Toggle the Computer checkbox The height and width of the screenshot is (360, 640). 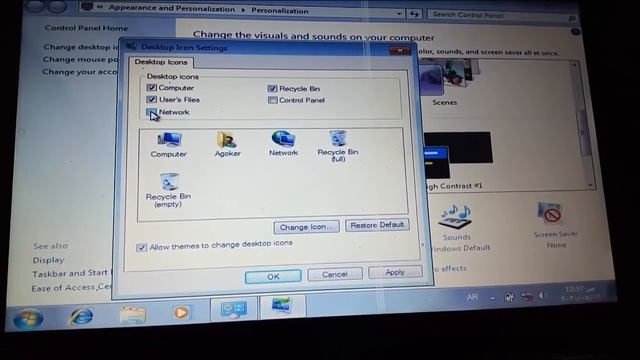pos(151,87)
